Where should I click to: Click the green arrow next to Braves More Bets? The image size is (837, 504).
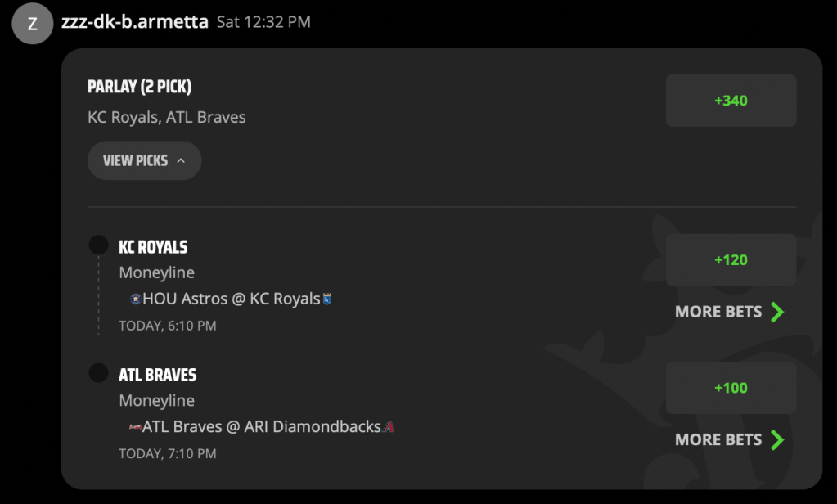[x=778, y=439]
